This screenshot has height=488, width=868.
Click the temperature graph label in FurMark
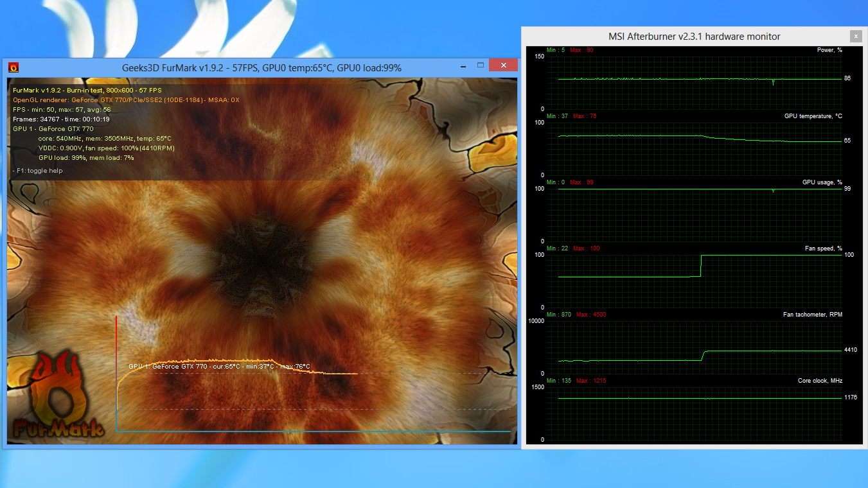(219, 367)
